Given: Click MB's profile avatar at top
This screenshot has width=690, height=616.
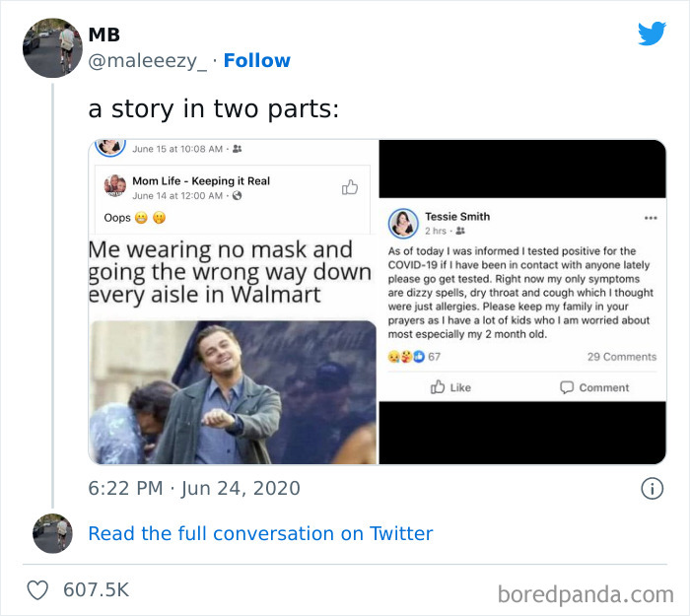Looking at the screenshot, I should (x=52, y=47).
